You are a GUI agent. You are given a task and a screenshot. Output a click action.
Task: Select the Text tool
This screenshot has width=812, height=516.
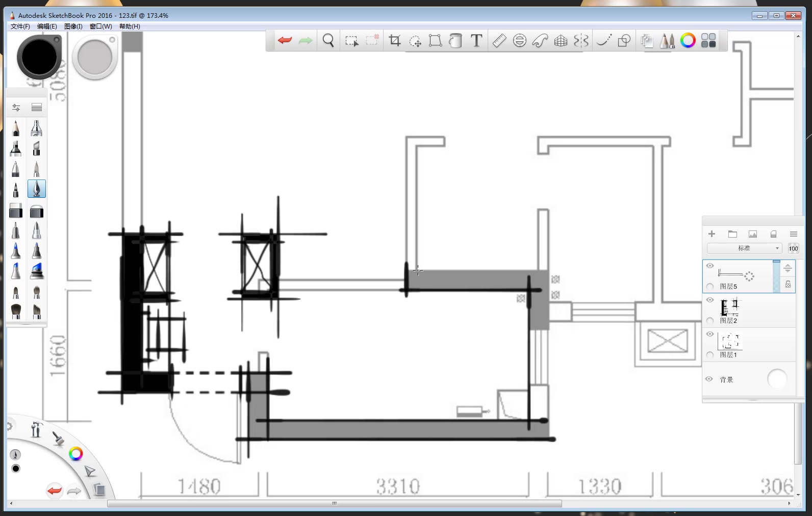[x=476, y=40]
